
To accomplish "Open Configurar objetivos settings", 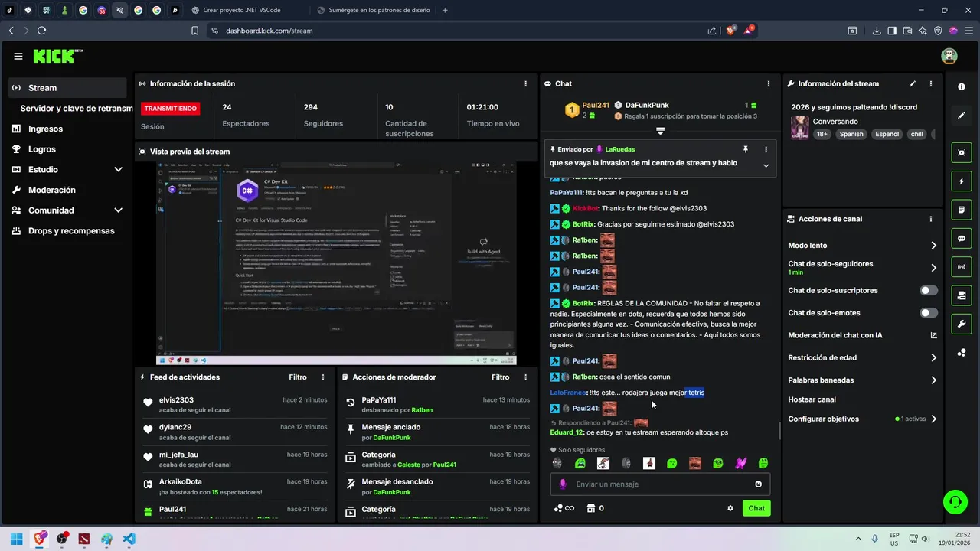I will click(x=863, y=419).
